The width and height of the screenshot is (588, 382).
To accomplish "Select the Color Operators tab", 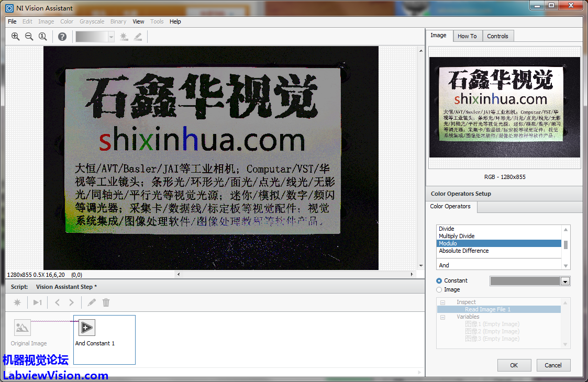I will (x=450, y=206).
